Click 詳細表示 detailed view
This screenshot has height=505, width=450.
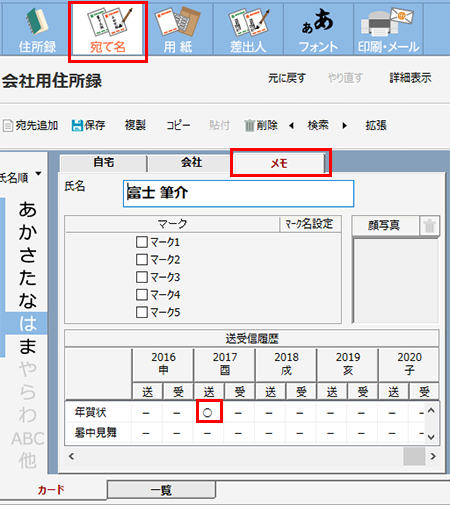410,78
